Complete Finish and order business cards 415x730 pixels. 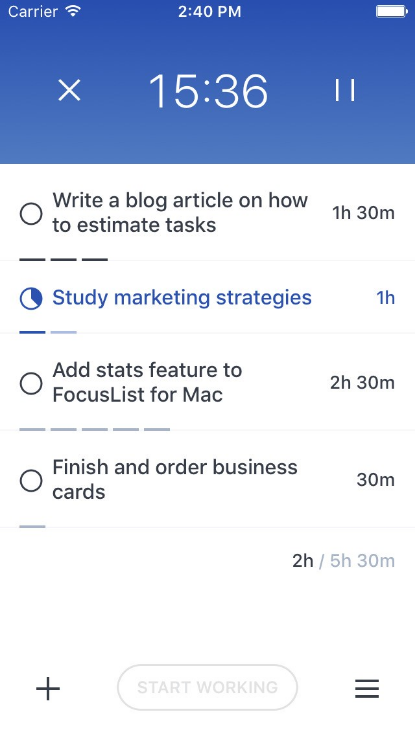pos(31,480)
